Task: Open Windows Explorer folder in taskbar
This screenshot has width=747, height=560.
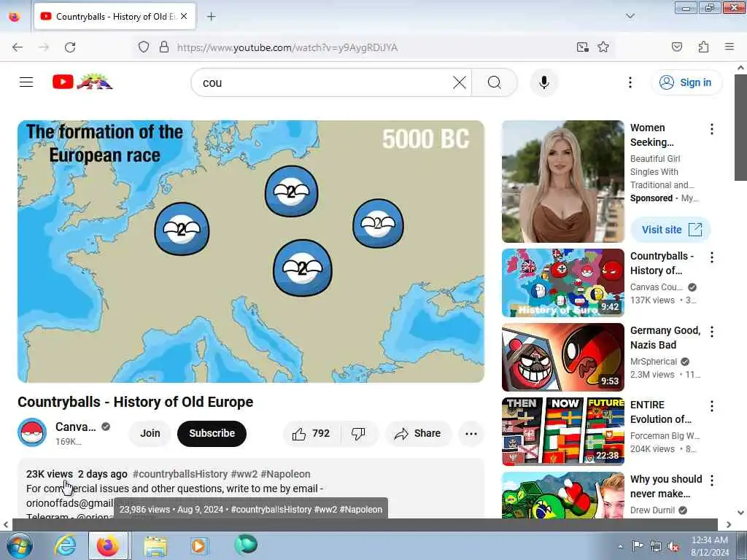Action: [155, 545]
